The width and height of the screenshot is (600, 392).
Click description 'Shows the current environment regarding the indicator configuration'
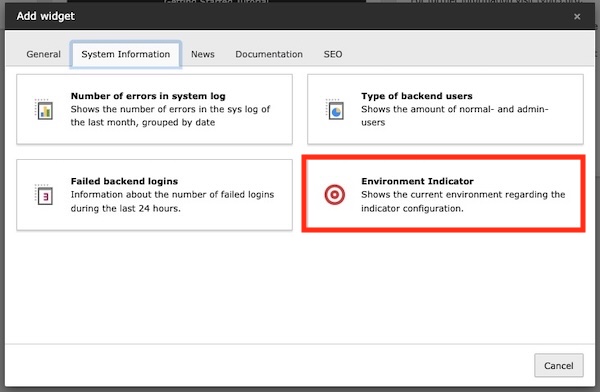click(463, 201)
